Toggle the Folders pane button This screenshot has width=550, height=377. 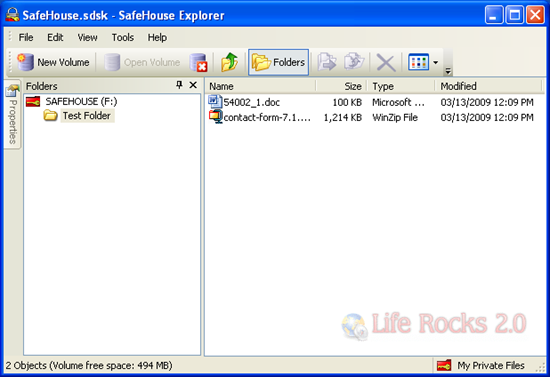click(279, 62)
